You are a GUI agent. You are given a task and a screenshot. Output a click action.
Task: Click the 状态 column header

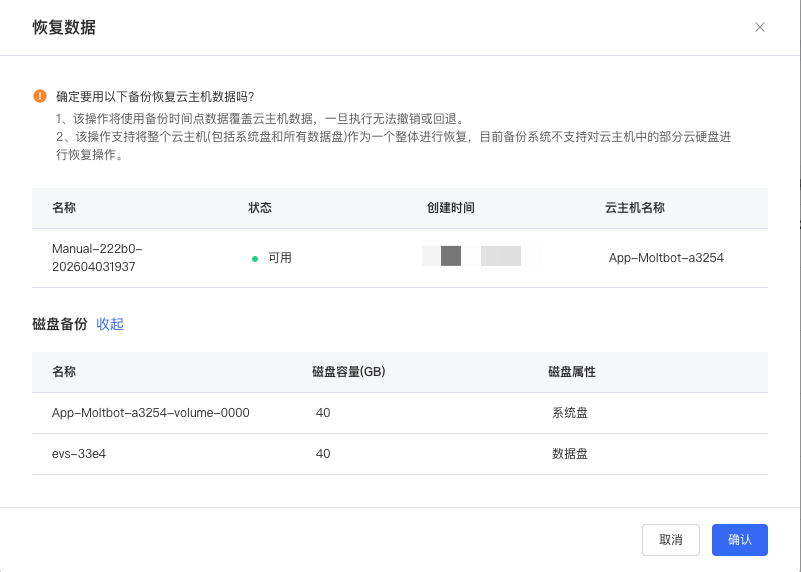[x=260, y=208]
